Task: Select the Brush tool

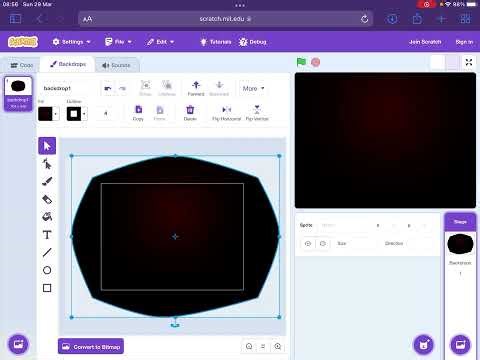Action: tap(47, 181)
